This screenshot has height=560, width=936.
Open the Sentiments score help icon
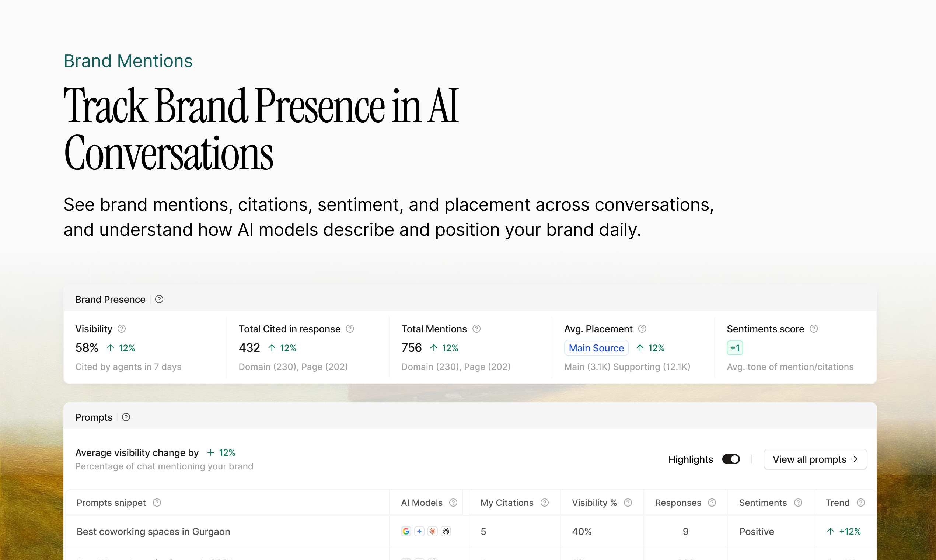click(x=814, y=329)
